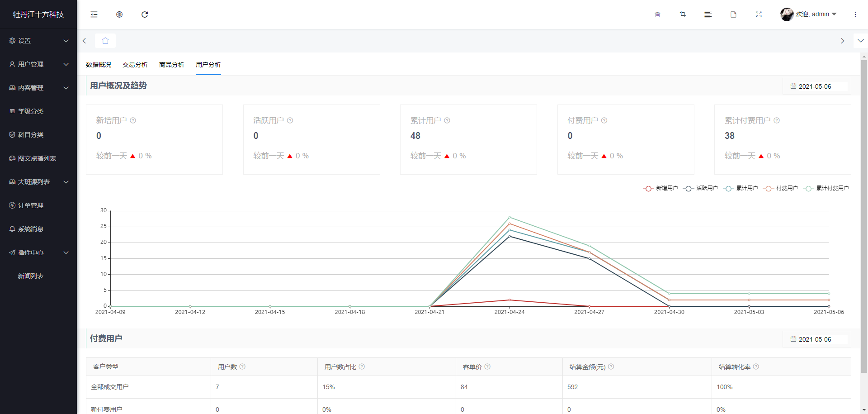
Task: Open 订单管理 in the sidebar
Action: click(31, 205)
